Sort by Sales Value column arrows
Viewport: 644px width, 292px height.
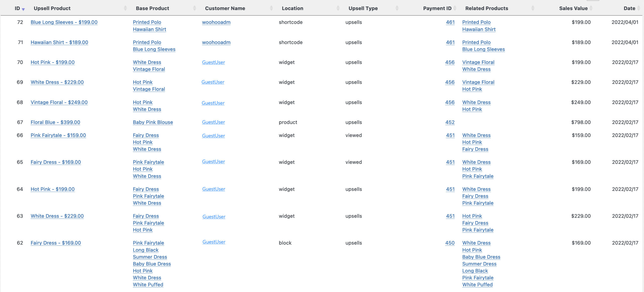tap(591, 8)
